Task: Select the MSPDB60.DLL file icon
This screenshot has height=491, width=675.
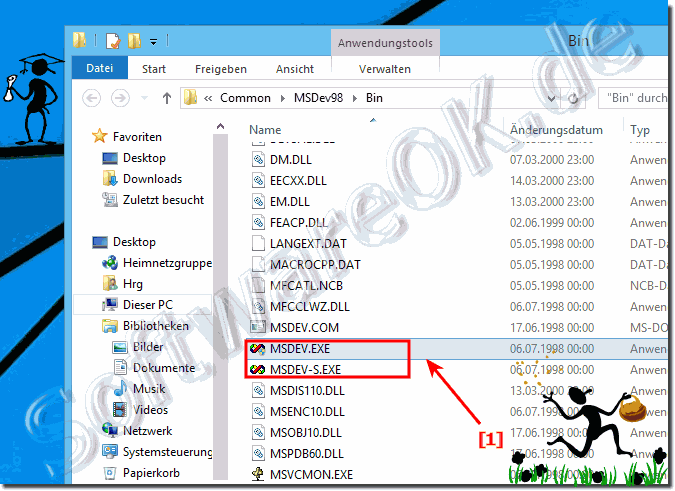Action: point(258,454)
